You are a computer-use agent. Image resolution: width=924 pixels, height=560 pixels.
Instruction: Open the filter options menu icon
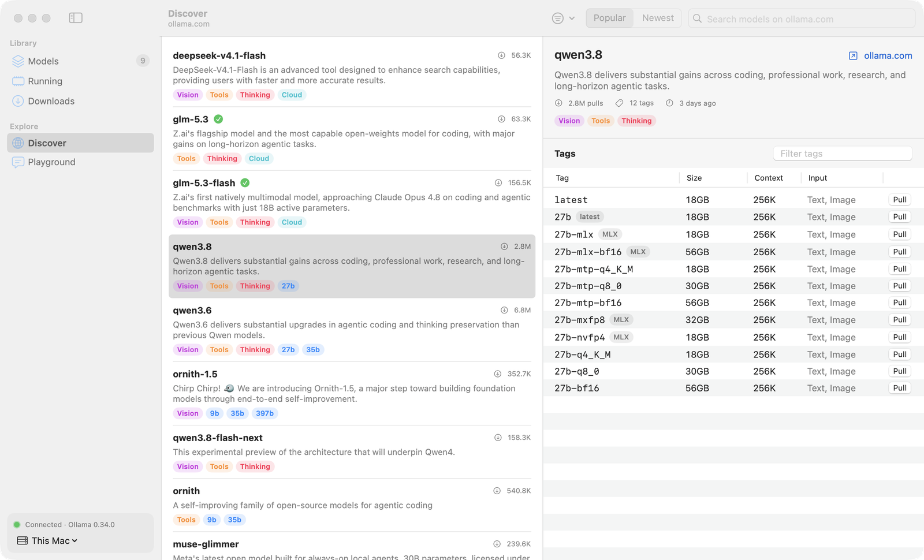pos(563,18)
